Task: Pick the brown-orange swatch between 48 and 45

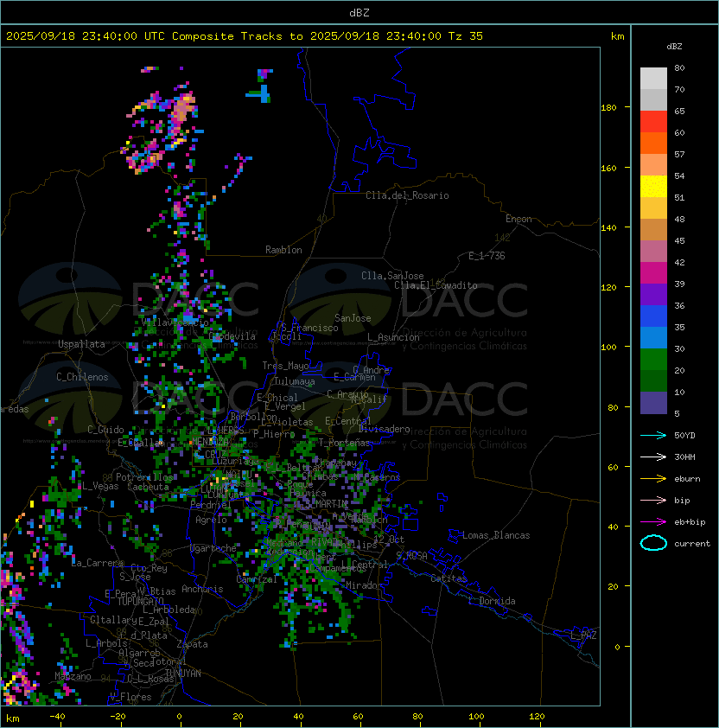Action: [653, 229]
